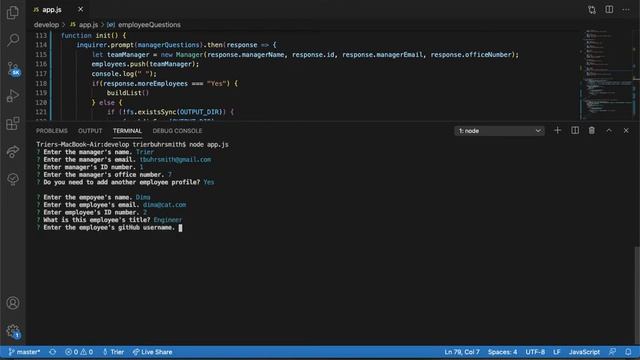The width and height of the screenshot is (640, 360).
Task: Switch to the DEBUG CONSOLE tab
Action: pyautogui.click(x=177, y=131)
